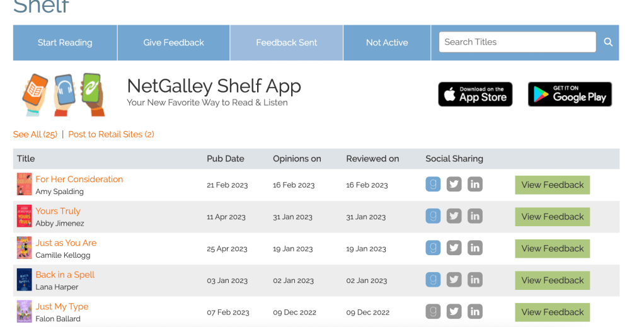Image resolution: width=644 pixels, height=327 pixels.
Task: Share For Her Consideration on Goodreads
Action: tap(433, 185)
